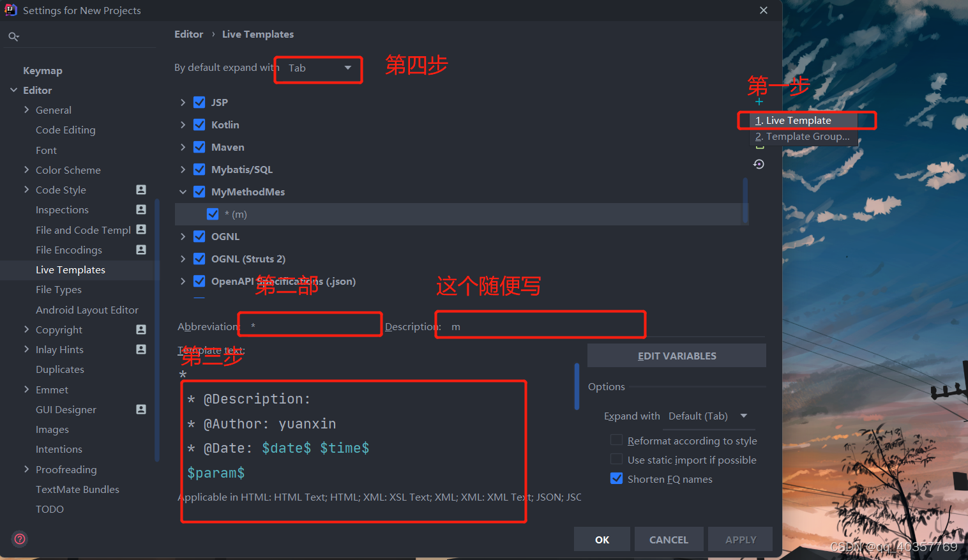Screen dimensions: 968x560
Task: Click the EDIT VARIABLES button
Action: point(677,356)
